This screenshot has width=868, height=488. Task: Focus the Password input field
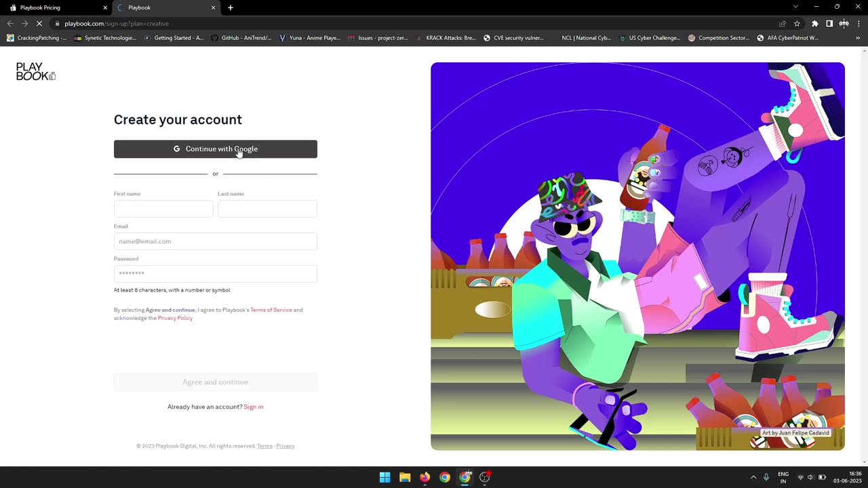(216, 274)
